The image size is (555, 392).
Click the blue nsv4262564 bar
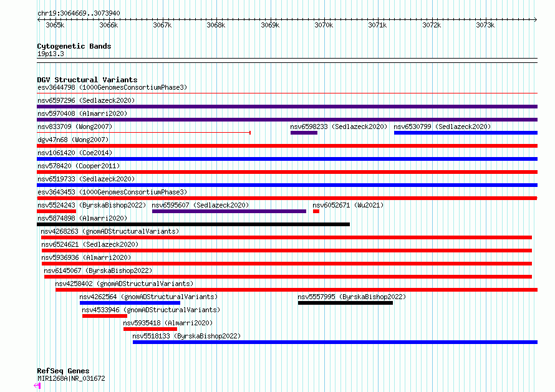(x=130, y=303)
